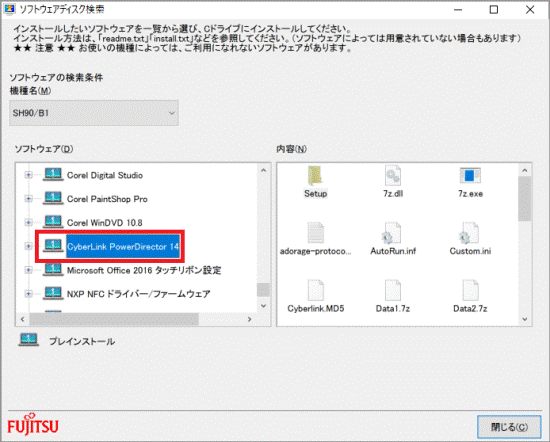
Task: Select the Cyberlink.MD5 file icon
Action: tap(315, 290)
